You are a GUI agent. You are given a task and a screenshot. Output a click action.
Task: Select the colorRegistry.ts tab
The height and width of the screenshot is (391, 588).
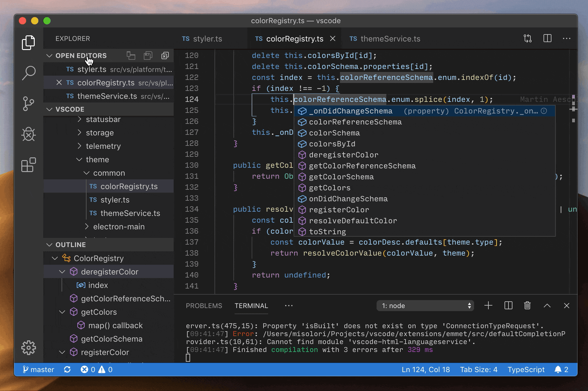(293, 38)
